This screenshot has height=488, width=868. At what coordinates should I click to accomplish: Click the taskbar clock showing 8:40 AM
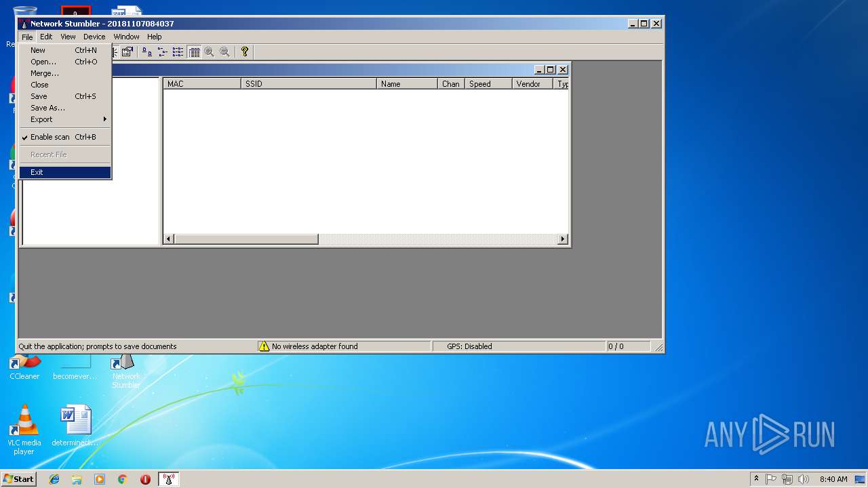[x=833, y=479]
